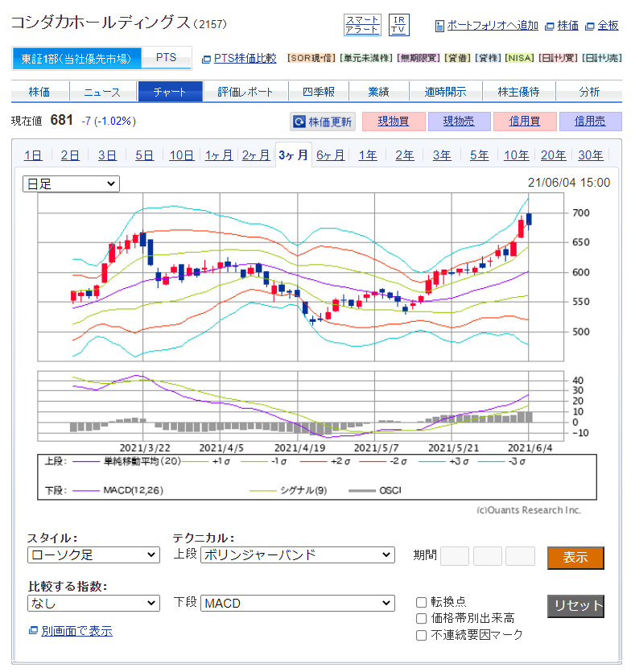The height and width of the screenshot is (672, 631).
Task: Open 別画面で表示 link
Action: coord(76,631)
